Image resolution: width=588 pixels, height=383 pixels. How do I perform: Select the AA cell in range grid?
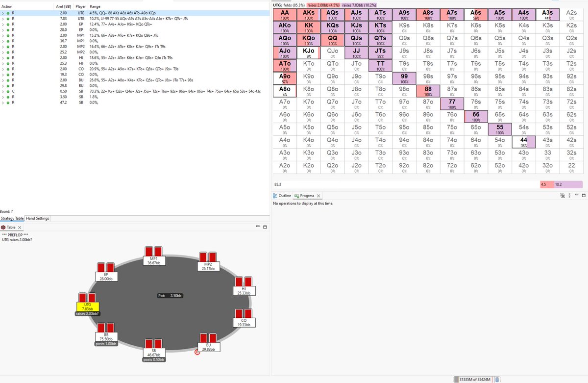[x=285, y=14]
